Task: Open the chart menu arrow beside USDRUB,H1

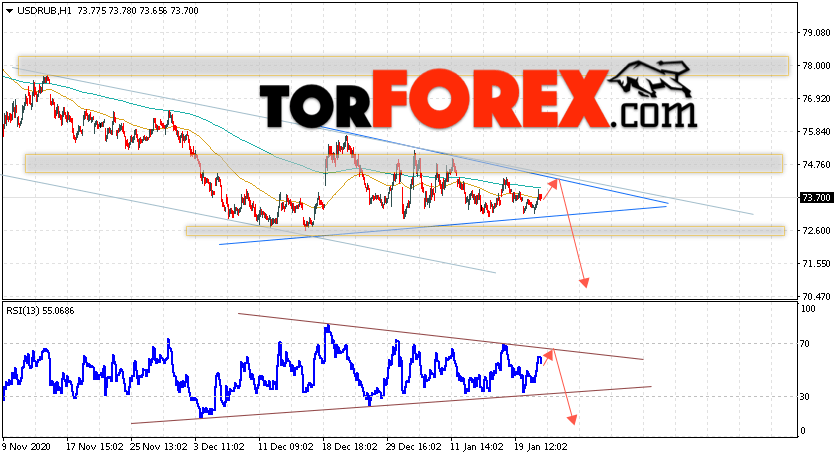Action: pyautogui.click(x=9, y=11)
